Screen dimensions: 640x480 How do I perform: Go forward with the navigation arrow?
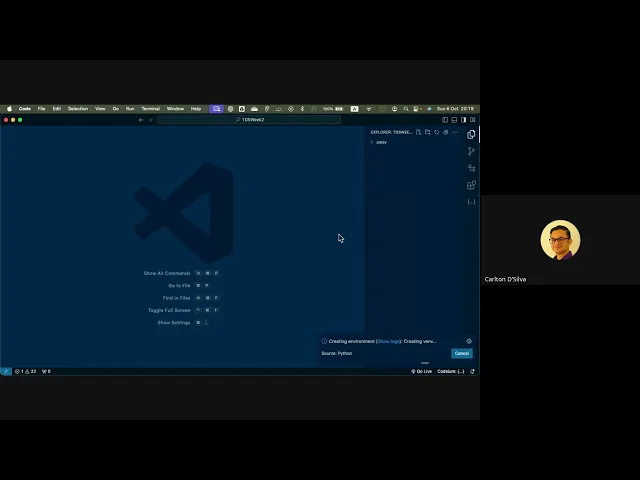pos(150,120)
